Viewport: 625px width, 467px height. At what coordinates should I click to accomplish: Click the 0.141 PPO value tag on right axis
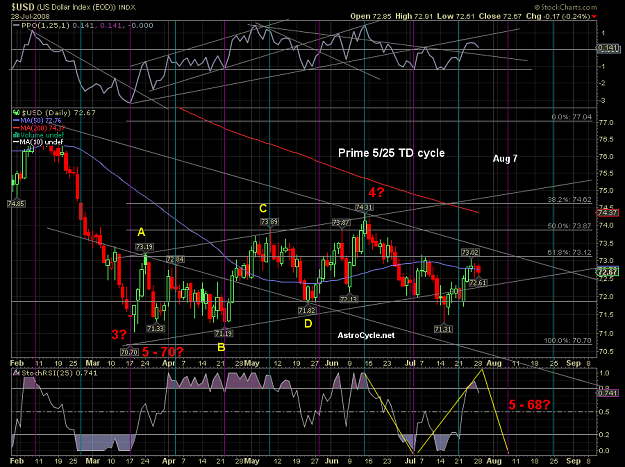click(x=608, y=49)
